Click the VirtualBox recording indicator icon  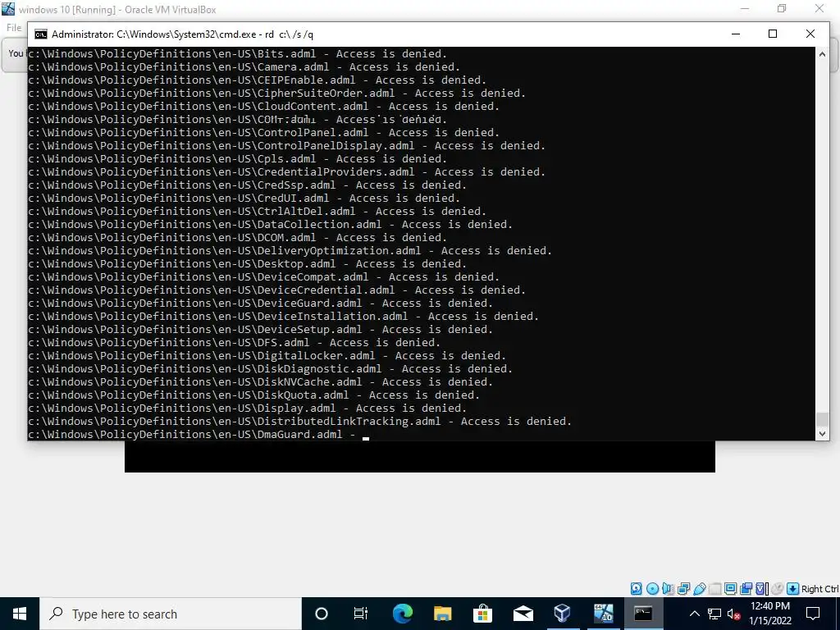(x=746, y=589)
